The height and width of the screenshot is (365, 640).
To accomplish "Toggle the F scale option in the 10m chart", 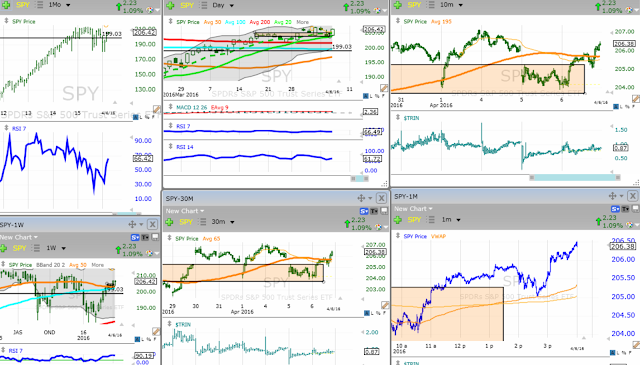I will click(x=632, y=107).
